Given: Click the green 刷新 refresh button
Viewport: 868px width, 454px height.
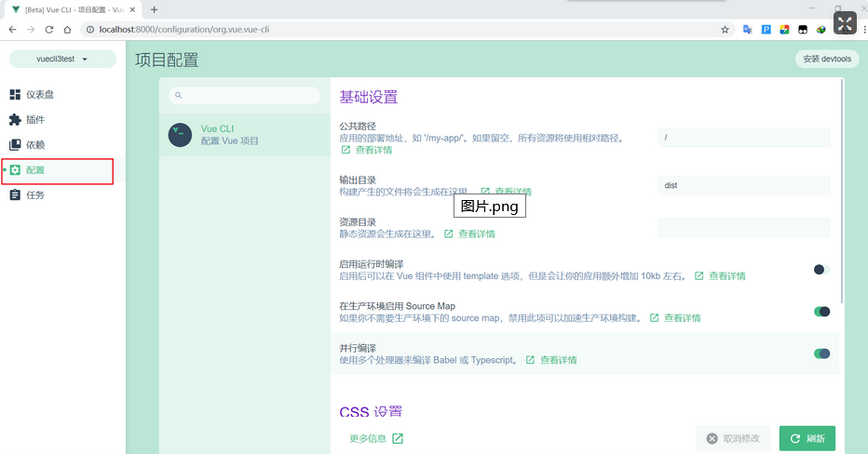Looking at the screenshot, I should pyautogui.click(x=807, y=438).
